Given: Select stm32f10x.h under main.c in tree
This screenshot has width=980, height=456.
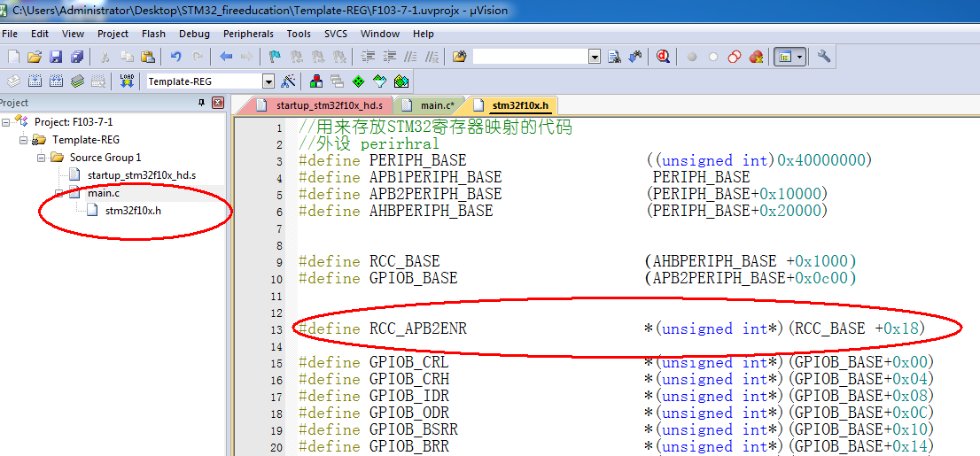Looking at the screenshot, I should tap(133, 211).
